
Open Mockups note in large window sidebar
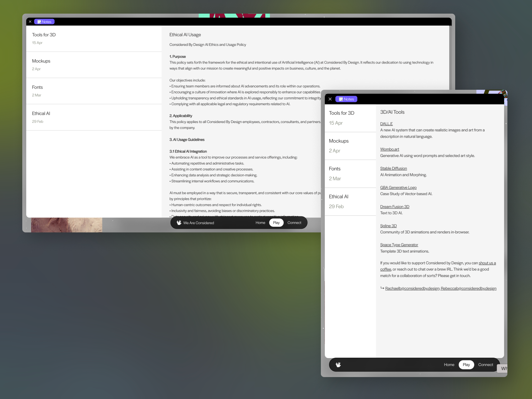(41, 61)
